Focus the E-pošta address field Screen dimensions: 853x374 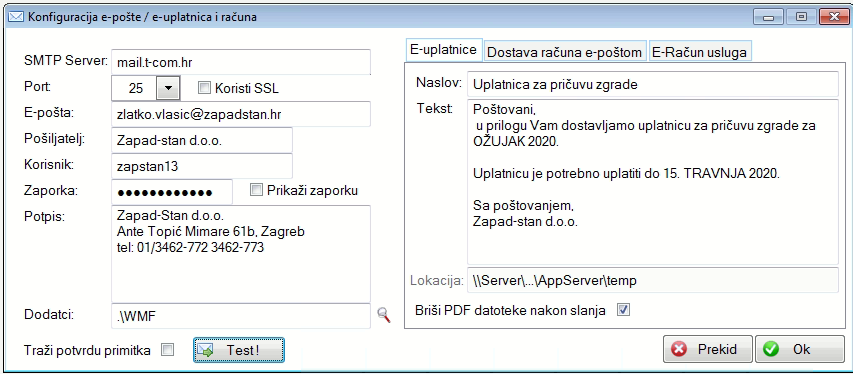click(241, 114)
